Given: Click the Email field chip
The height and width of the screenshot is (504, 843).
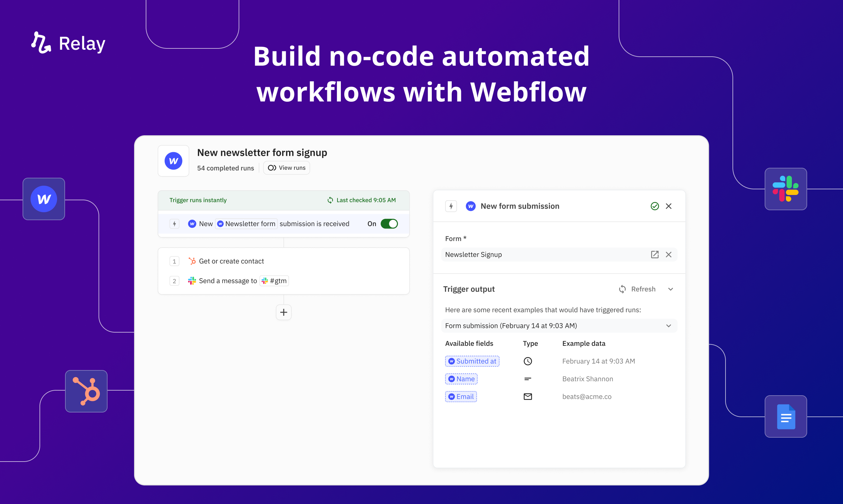Looking at the screenshot, I should click(461, 396).
